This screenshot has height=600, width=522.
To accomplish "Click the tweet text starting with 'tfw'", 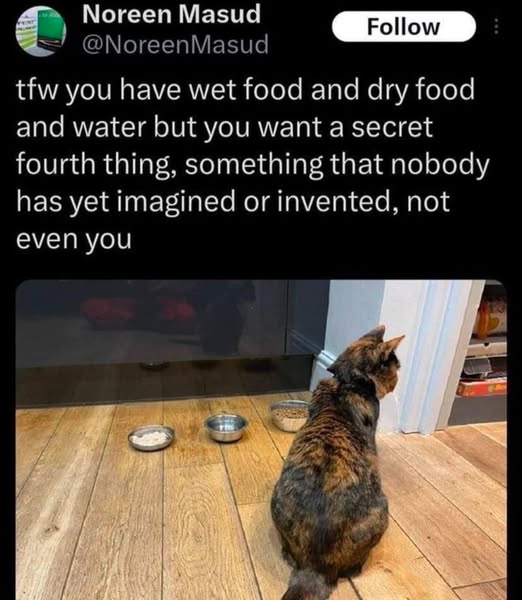I will point(253,163).
